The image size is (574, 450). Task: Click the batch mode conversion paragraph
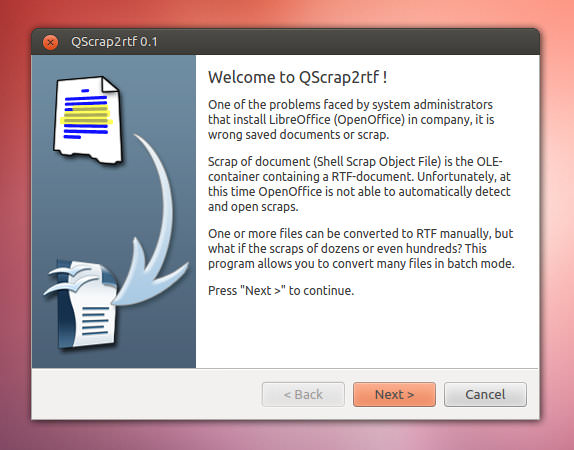(361, 248)
